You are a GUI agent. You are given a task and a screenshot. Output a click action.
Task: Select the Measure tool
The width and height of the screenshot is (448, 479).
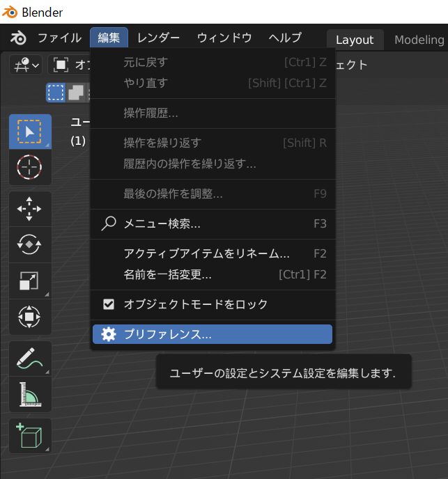tap(30, 394)
